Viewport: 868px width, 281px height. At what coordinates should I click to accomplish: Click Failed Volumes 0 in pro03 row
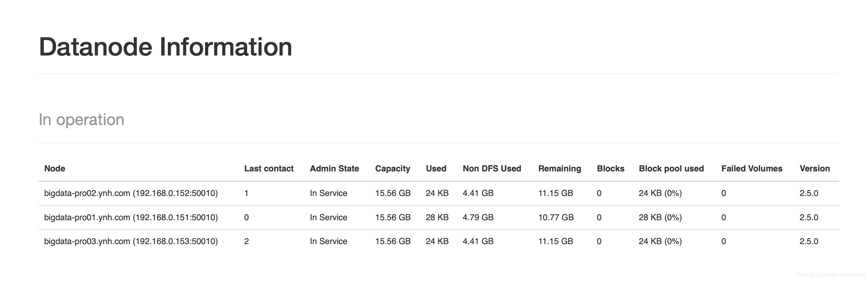click(724, 241)
